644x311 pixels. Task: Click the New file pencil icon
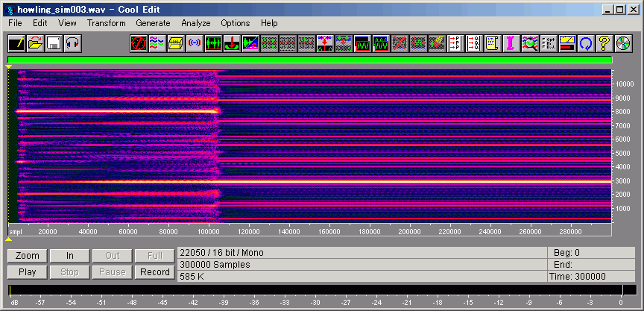point(16,43)
